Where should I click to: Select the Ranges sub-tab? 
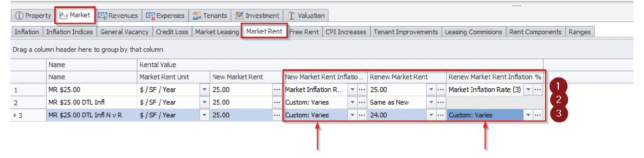coord(579,32)
